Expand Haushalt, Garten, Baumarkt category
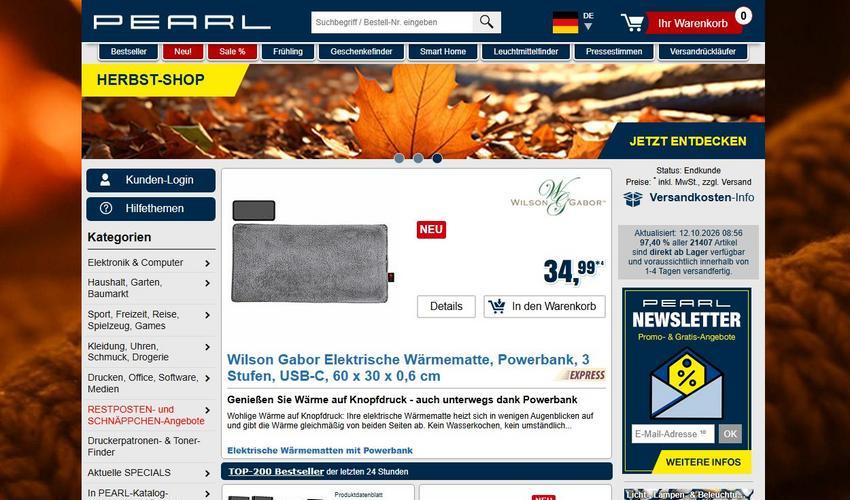 coord(208,283)
